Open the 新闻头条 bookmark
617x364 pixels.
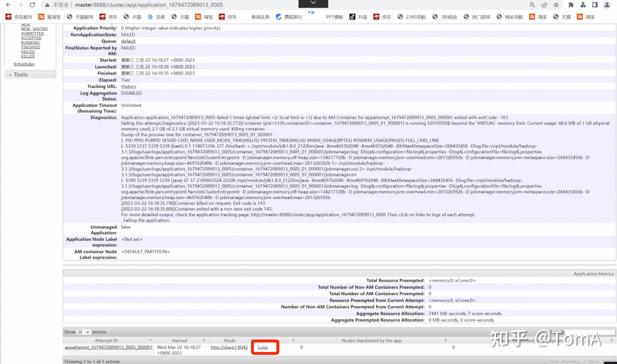point(260,17)
